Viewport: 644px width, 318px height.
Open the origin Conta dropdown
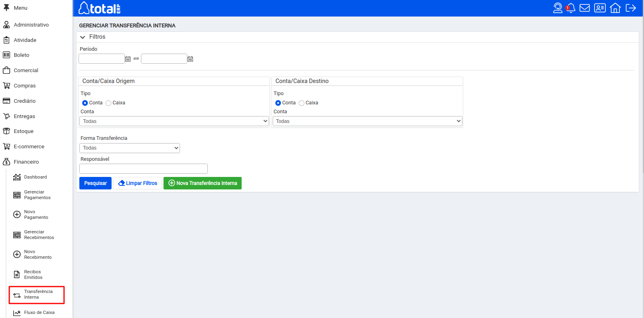[174, 121]
